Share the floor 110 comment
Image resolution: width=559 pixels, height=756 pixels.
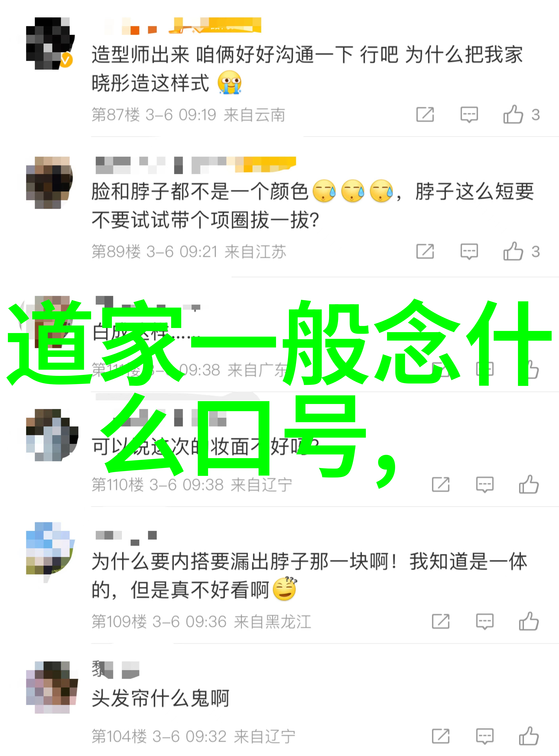click(441, 484)
